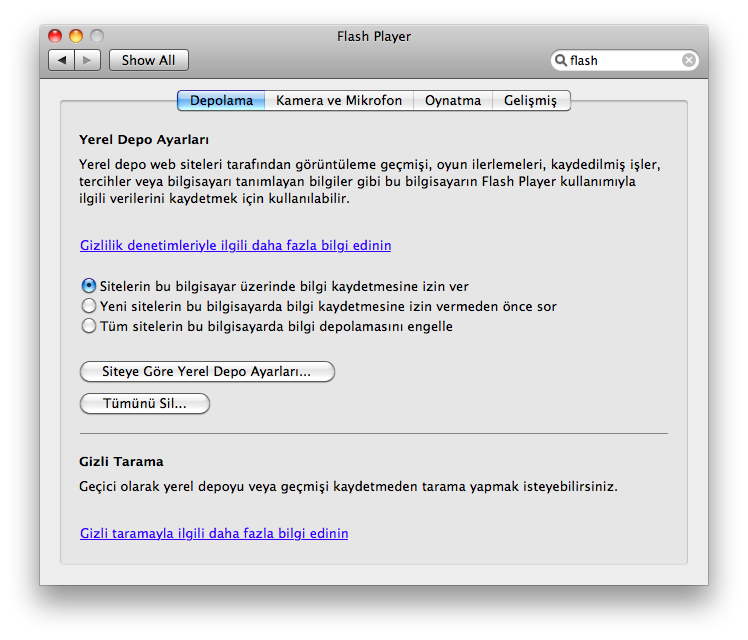Click the magnifying glass search icon
This screenshot has width=748, height=640.
[561, 60]
